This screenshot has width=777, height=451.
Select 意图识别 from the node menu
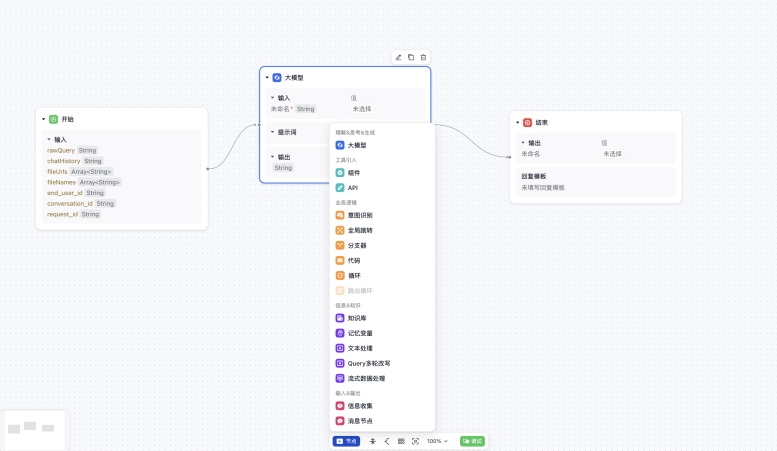361,215
